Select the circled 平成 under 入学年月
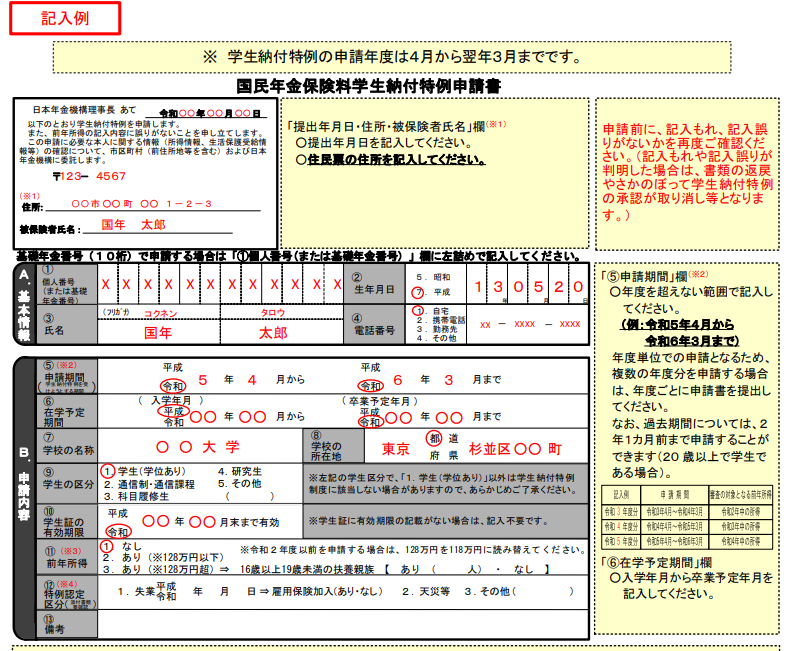This screenshot has width=787, height=651. coord(173,411)
